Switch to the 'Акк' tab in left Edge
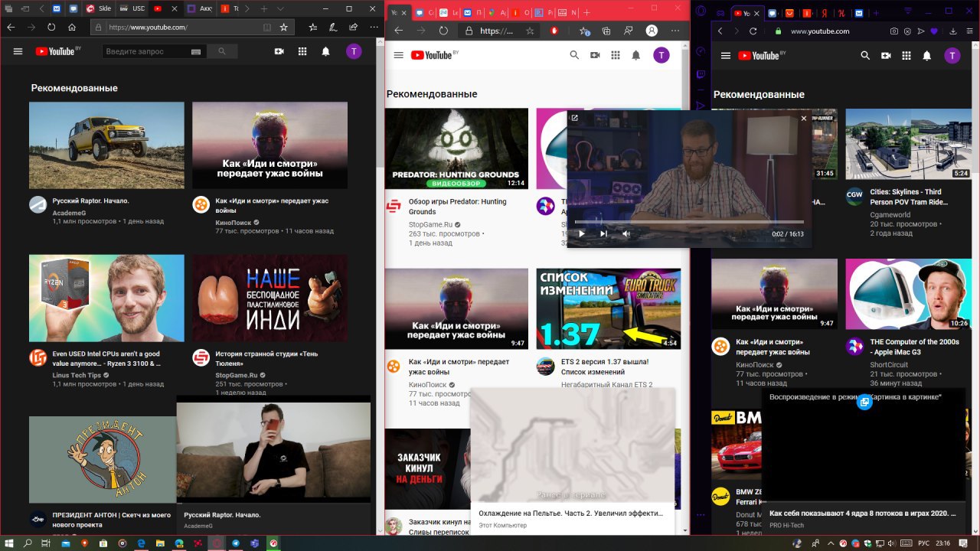Screen dimensions: 980x551 (200, 8)
